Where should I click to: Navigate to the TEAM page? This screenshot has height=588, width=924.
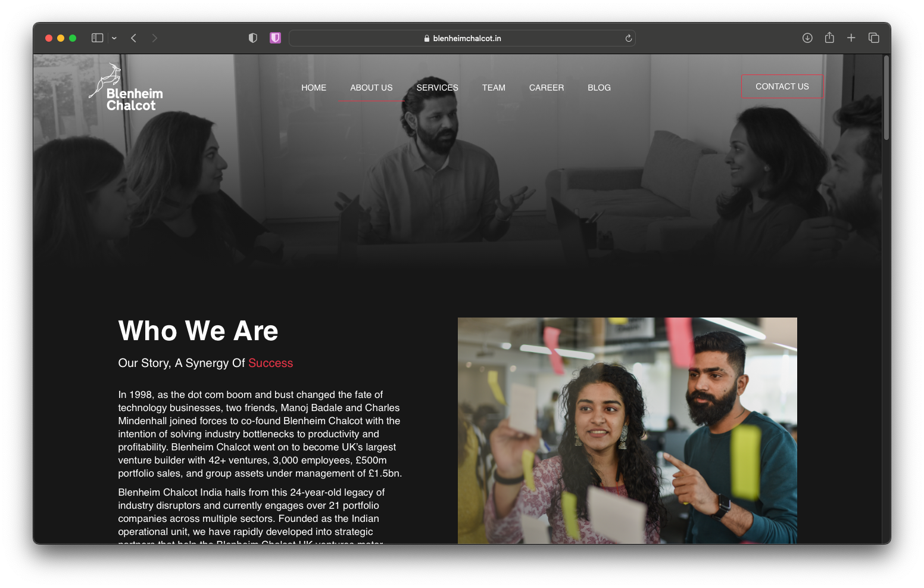[494, 88]
